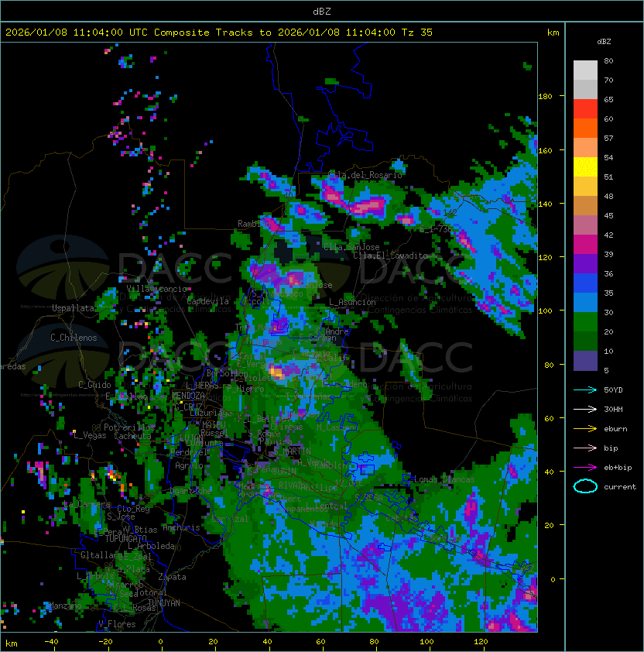Viewport: 644px width, 652px height.
Task: Click the Anchoris place label
Action: [181, 527]
